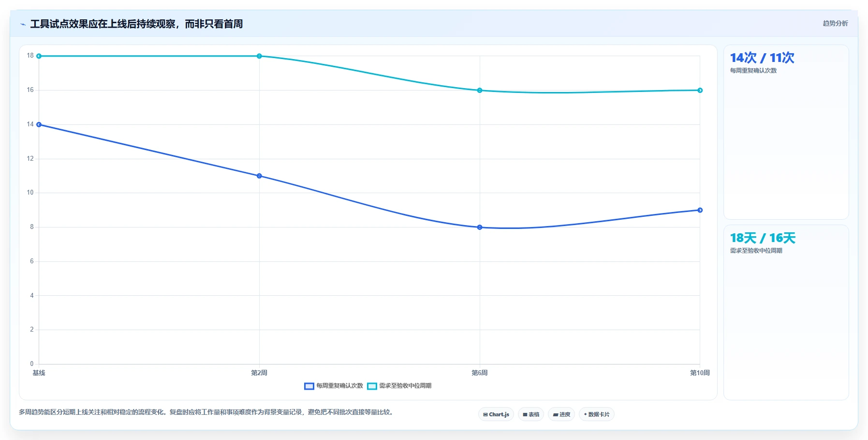Click the 第2周 x-axis label

coord(259,373)
